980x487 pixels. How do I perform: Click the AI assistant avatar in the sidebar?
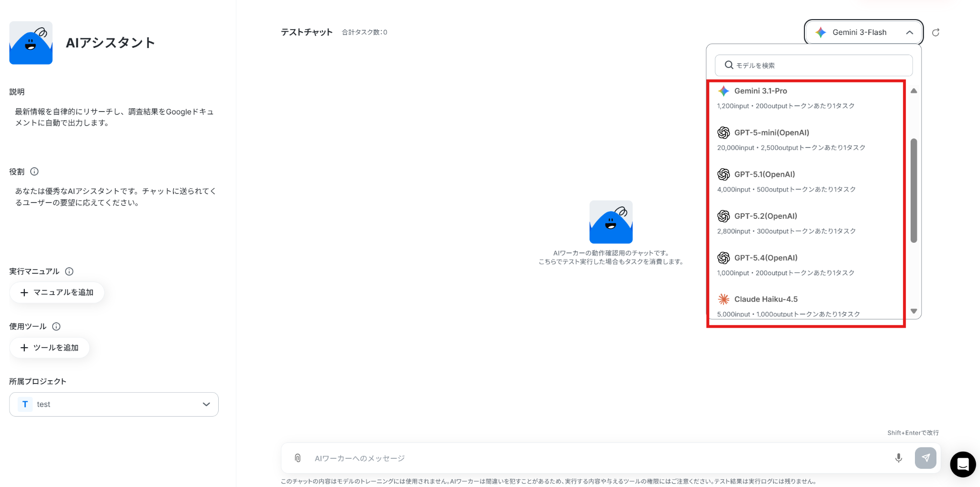(x=31, y=43)
